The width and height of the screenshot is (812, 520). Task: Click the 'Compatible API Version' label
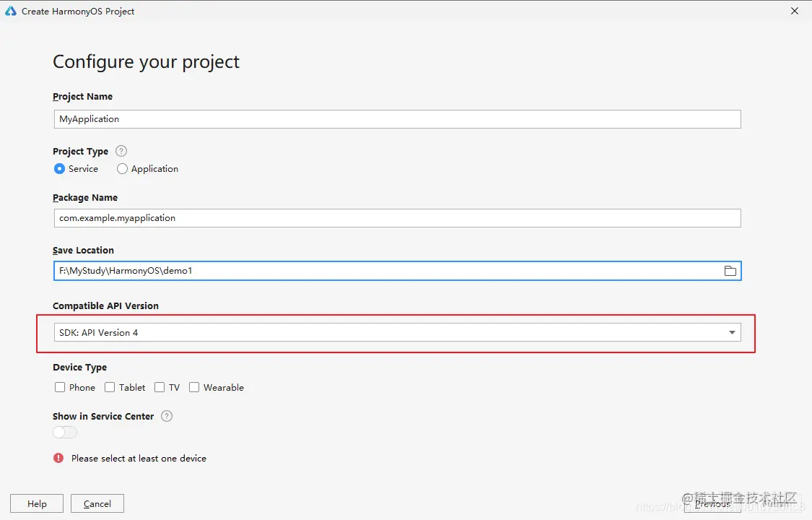click(x=105, y=305)
